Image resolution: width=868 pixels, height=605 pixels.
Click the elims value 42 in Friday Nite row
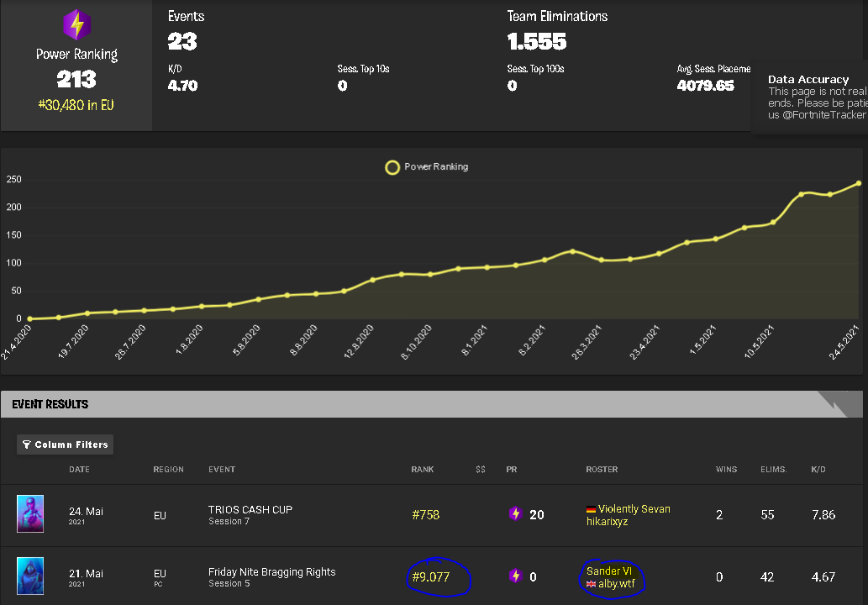pyautogui.click(x=767, y=576)
